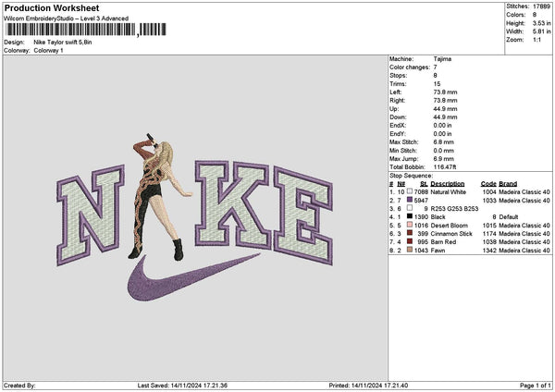
Task: Pick the swatch beside R253 G253 B253
Action: (410, 208)
